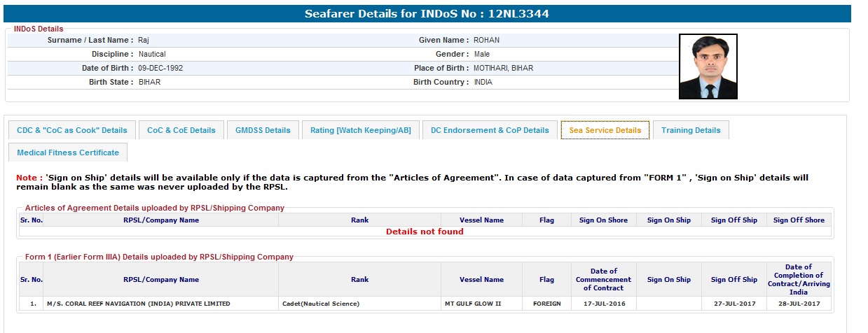This screenshot has width=868, height=333.
Task: Click the Place of Birth value MOTIHARI, BIHAR
Action: [503, 68]
